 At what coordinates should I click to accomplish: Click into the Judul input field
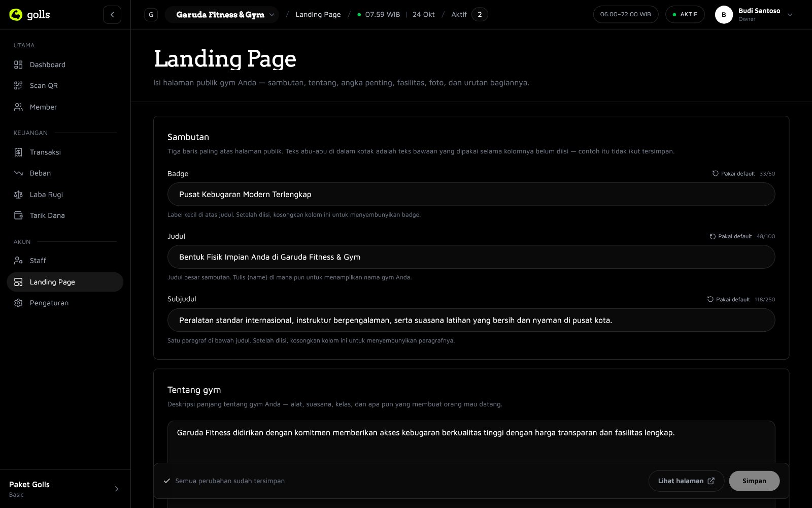tap(471, 257)
